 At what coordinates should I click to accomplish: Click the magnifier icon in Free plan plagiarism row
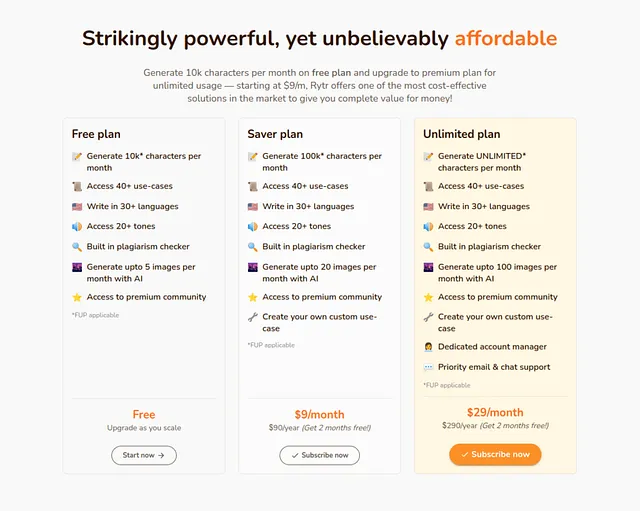pyautogui.click(x=77, y=247)
